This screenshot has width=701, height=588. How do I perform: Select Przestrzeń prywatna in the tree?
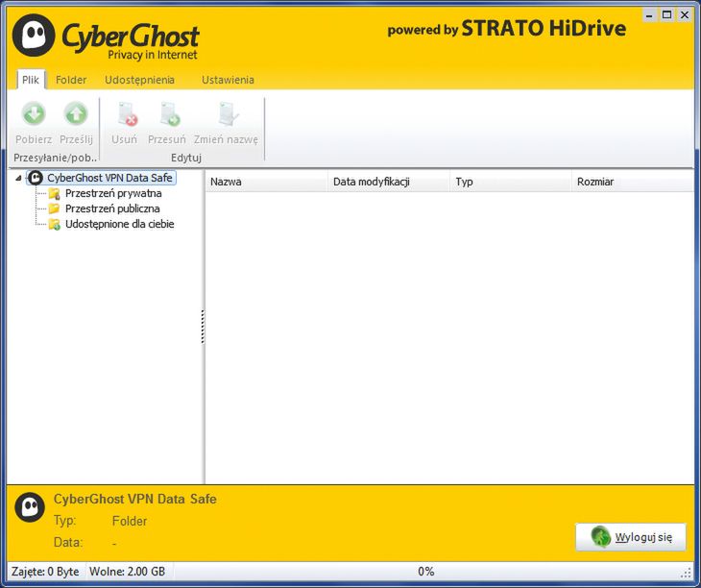pyautogui.click(x=113, y=193)
